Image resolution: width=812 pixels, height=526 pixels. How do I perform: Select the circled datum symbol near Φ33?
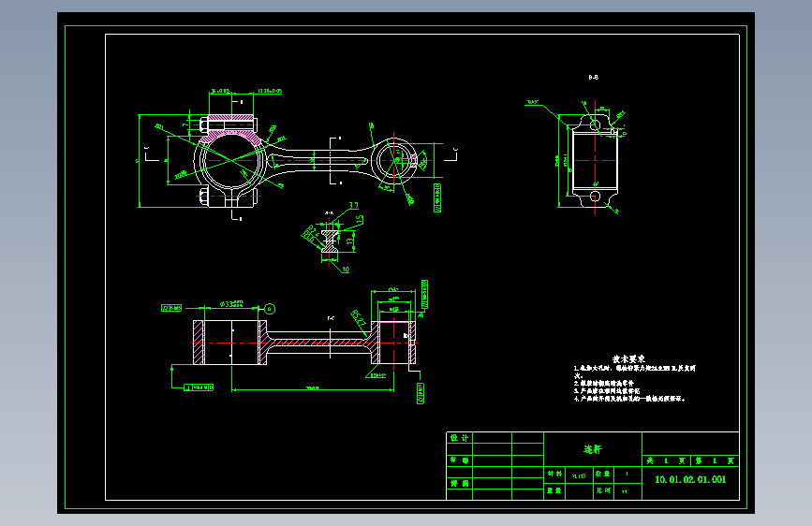pyautogui.click(x=270, y=309)
